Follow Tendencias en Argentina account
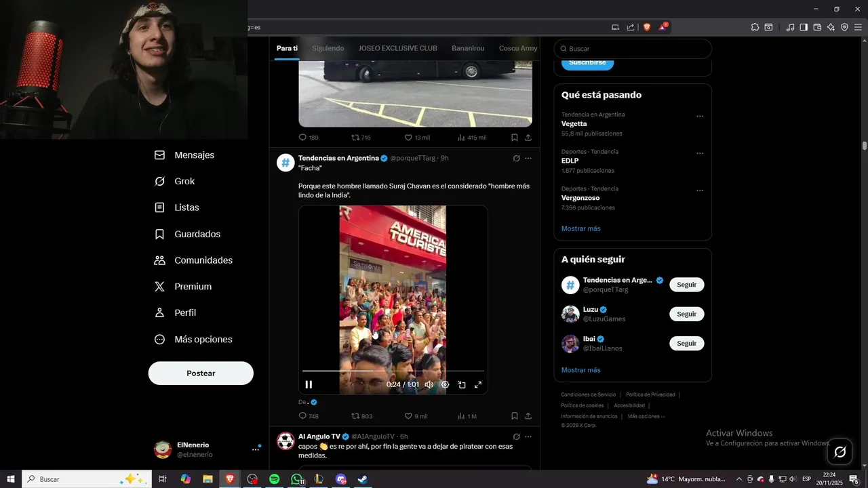Viewport: 868px width, 488px height. coord(687,285)
